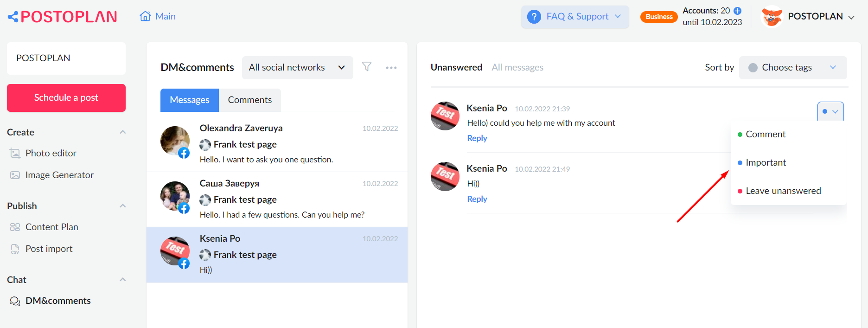The height and width of the screenshot is (328, 868).
Task: Collapse the Chat section
Action: point(123,280)
